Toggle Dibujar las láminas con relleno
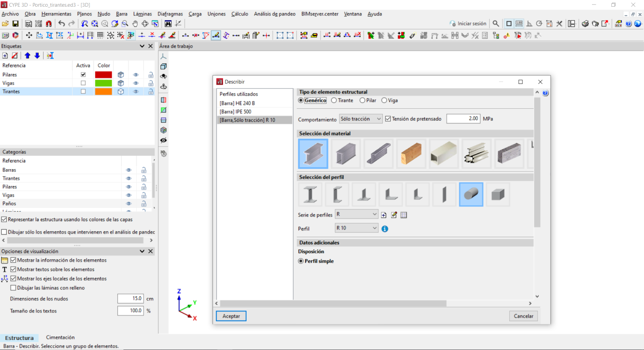The height and width of the screenshot is (350, 644). [13, 288]
